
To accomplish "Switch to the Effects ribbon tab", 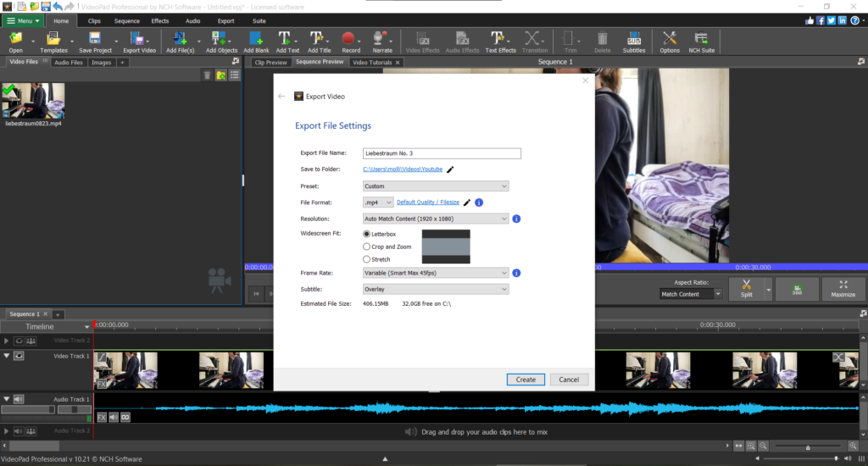I will [159, 20].
